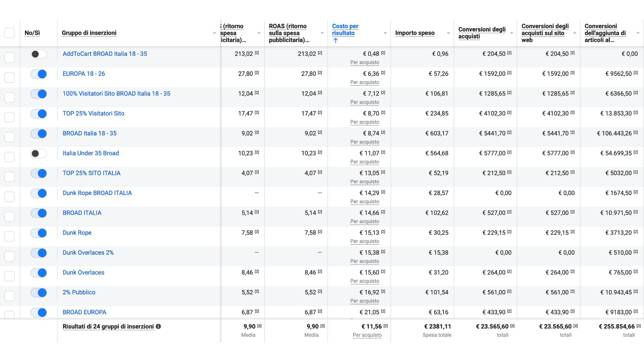Image resolution: width=644 pixels, height=362 pixels.
Task: Open the Dunk Overlaces 2% ad set
Action: coord(88,253)
